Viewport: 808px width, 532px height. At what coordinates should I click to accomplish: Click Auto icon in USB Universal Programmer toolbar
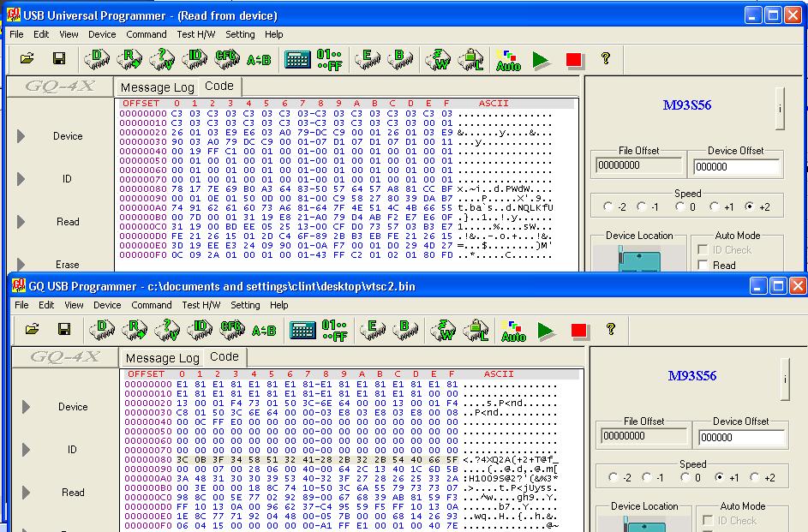pos(508,60)
